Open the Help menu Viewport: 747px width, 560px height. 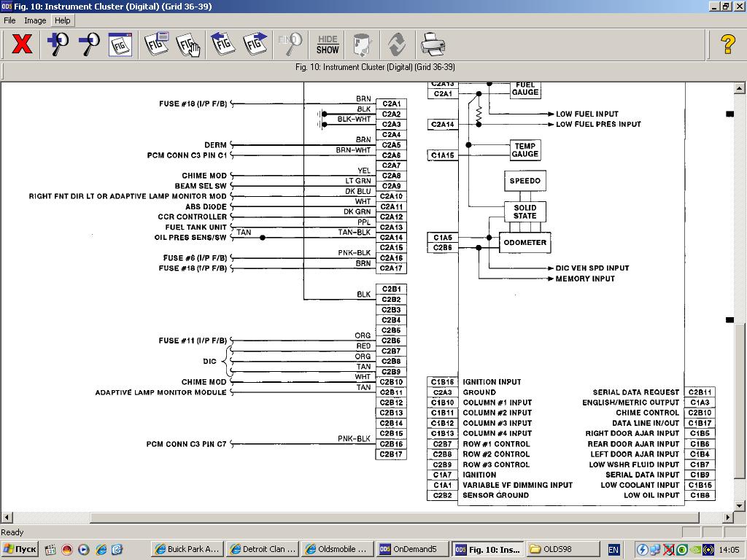(x=63, y=20)
